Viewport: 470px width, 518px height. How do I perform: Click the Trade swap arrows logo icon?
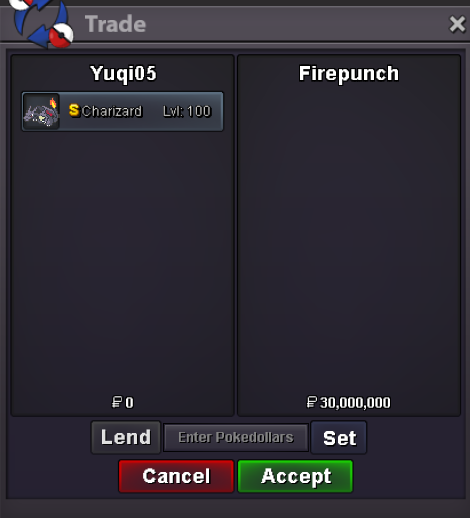click(41, 23)
